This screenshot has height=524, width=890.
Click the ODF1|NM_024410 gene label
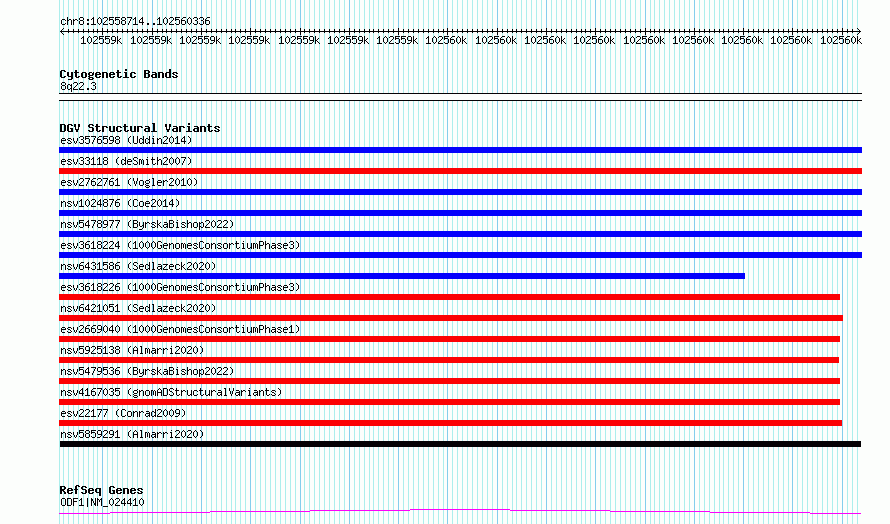point(102,502)
